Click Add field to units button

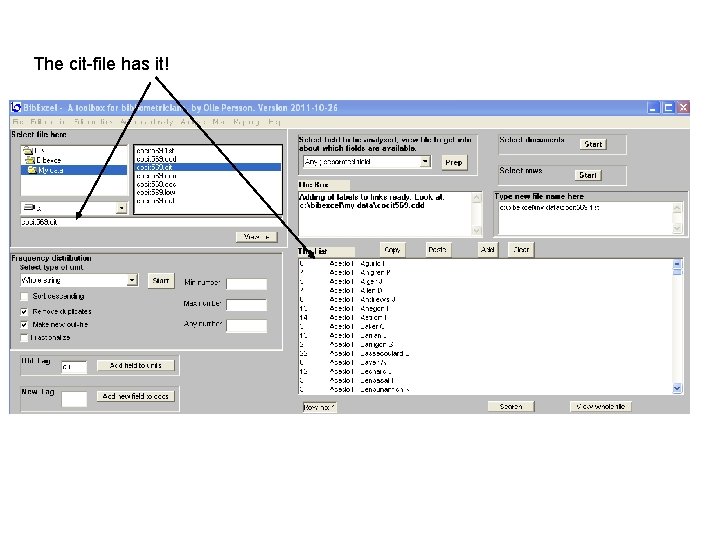pyautogui.click(x=136, y=366)
